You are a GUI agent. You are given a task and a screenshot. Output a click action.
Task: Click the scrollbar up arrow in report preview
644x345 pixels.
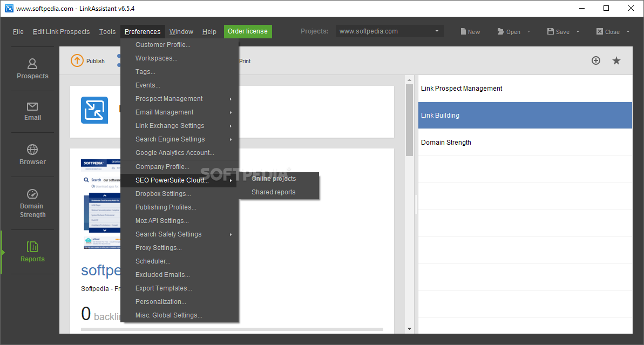pyautogui.click(x=409, y=80)
